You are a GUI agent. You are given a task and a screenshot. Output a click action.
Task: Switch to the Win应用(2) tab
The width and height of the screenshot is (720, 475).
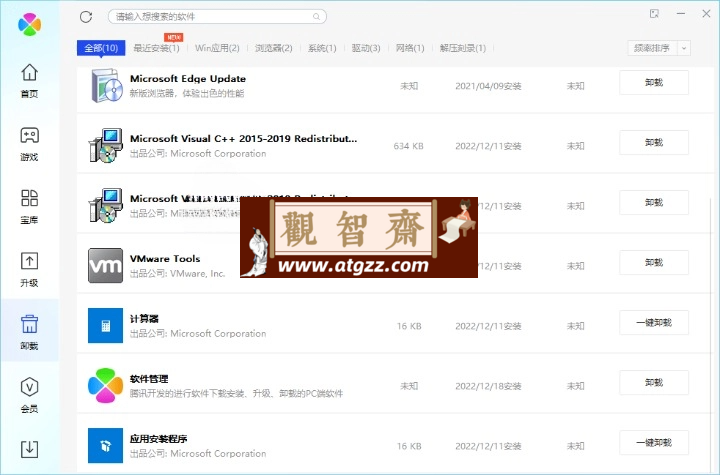[x=217, y=48]
